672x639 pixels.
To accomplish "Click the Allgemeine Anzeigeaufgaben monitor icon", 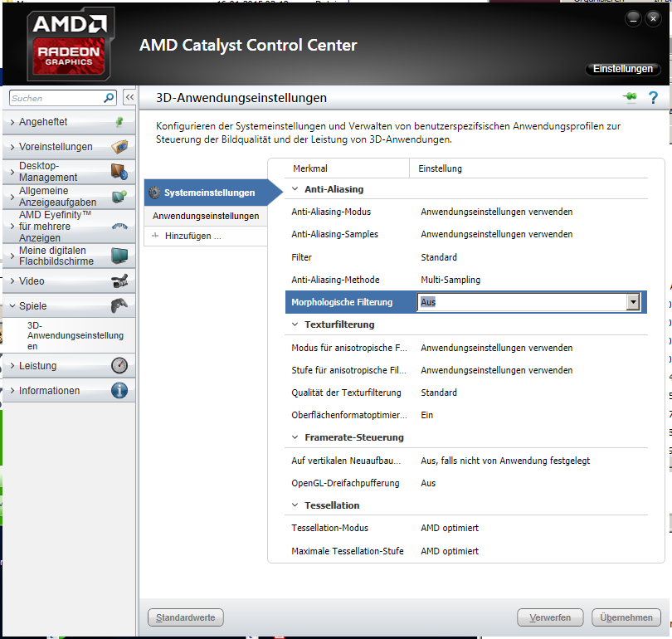I will (x=119, y=197).
